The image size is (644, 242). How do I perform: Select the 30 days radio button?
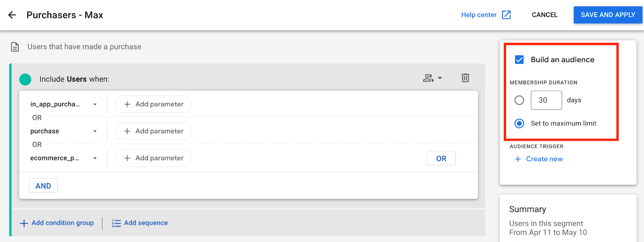519,100
